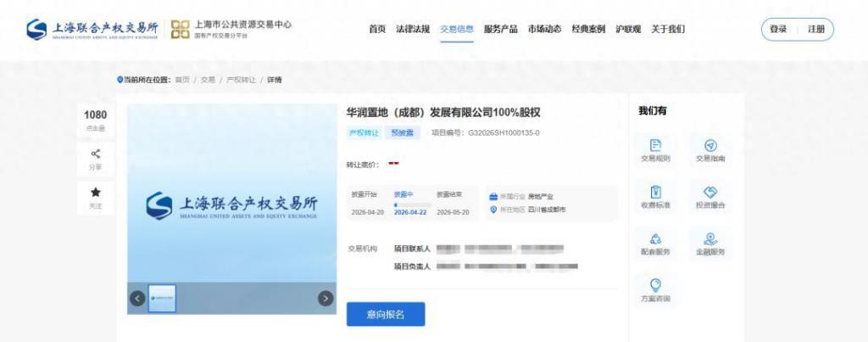Click the 产权转让 tag
Screen dimensions: 868x342
click(x=364, y=133)
